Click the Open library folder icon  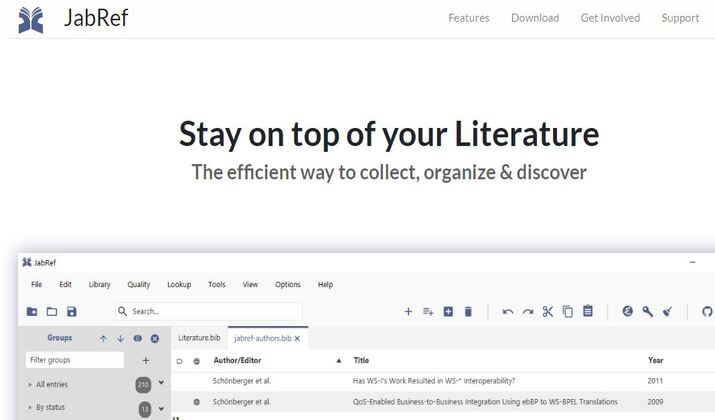coord(52,311)
